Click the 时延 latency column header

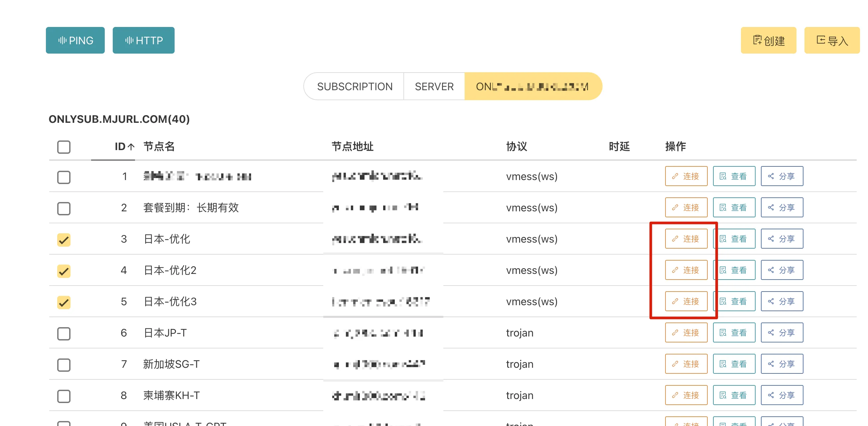pyautogui.click(x=619, y=147)
